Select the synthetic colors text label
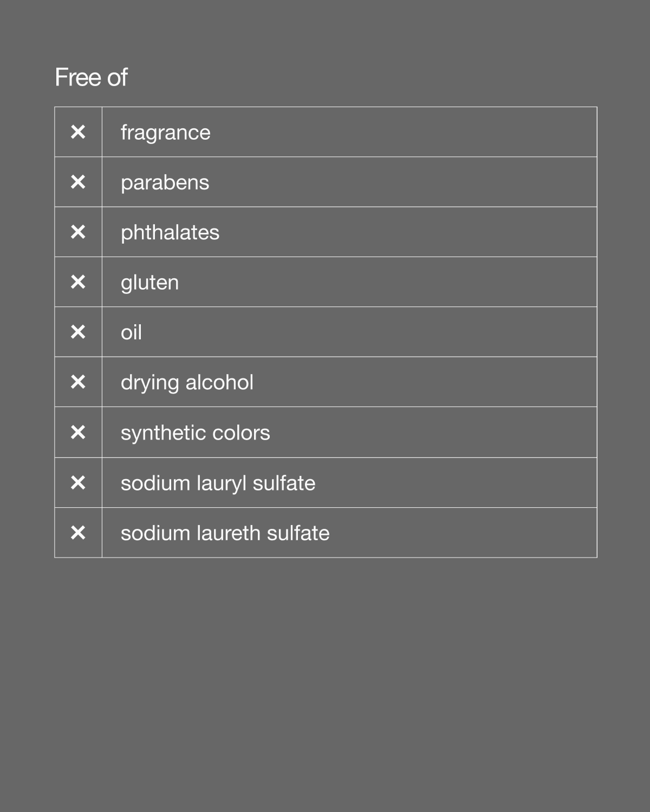 click(195, 433)
